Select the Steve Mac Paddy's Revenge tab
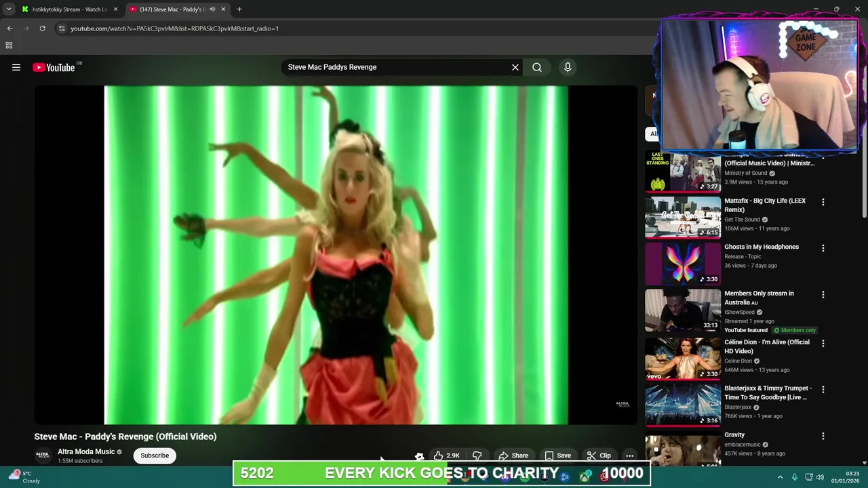Viewport: 868px width, 488px height. click(178, 9)
